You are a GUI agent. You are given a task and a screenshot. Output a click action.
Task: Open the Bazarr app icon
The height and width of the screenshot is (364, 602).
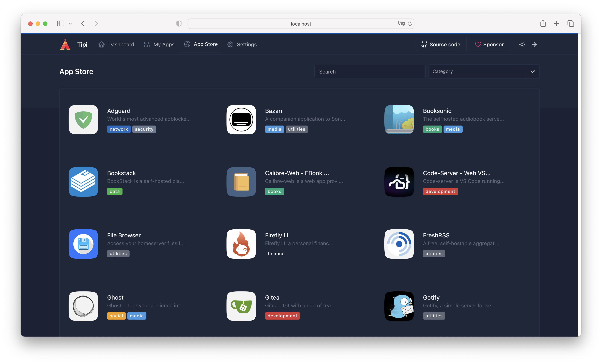(x=241, y=120)
